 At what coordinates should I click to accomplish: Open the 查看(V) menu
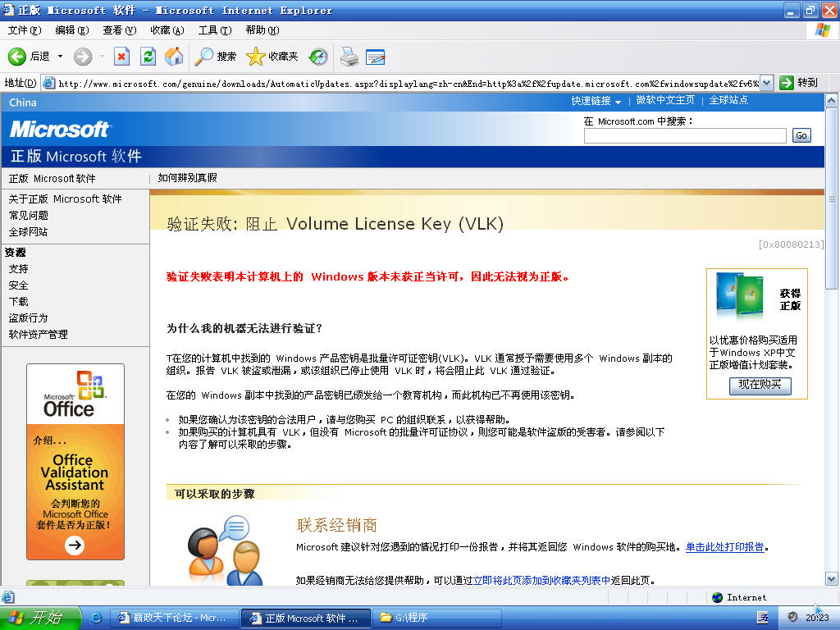[x=120, y=30]
